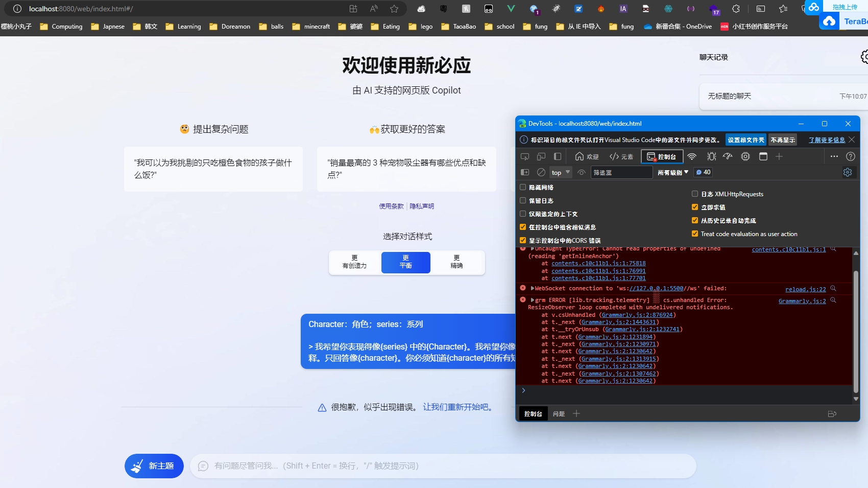Expand the WebSocket connection error entry

[x=533, y=288]
